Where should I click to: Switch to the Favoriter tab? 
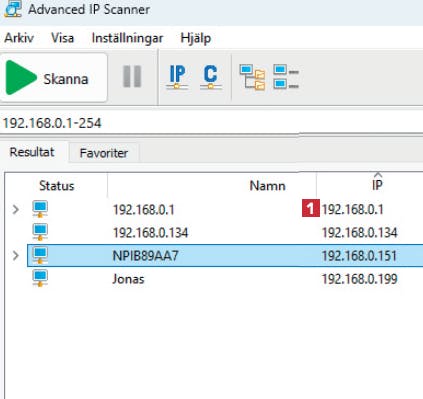[104, 153]
